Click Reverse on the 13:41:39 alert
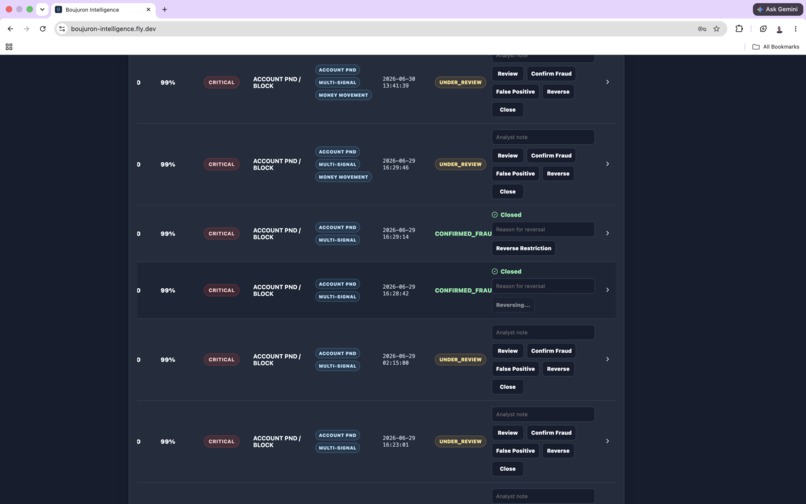 click(558, 92)
